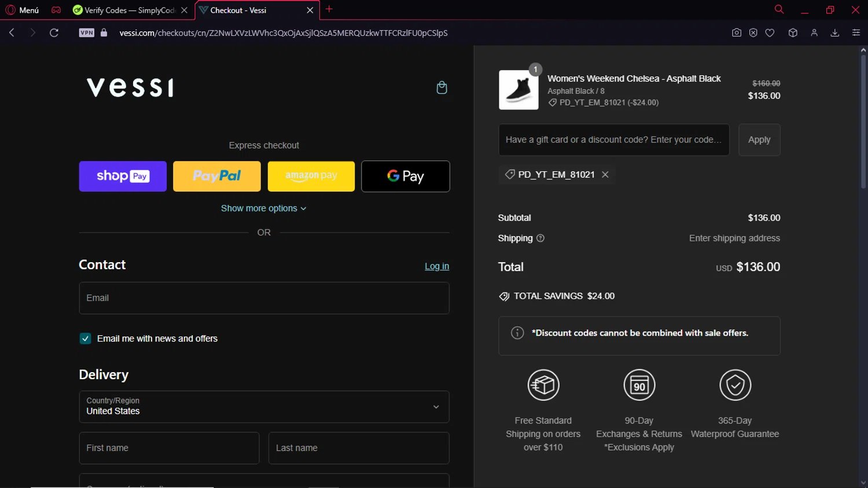Open the ad blocker shield icon
The image size is (868, 488).
pos(753,33)
